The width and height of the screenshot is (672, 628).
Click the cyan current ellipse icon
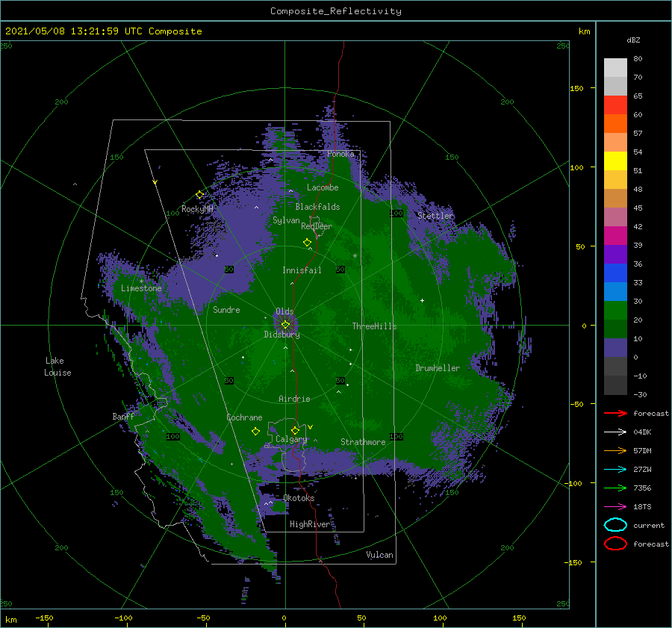[615, 525]
